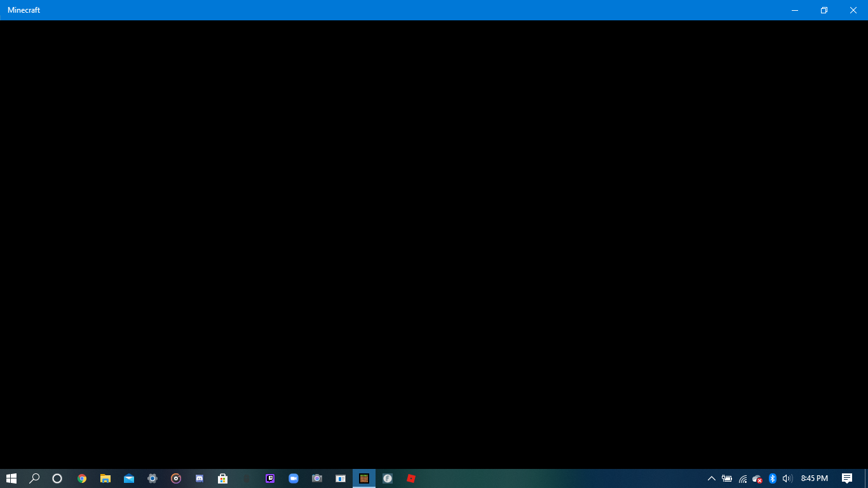Open the Camera app in the taskbar
This screenshot has height=488, width=868.
click(x=317, y=478)
